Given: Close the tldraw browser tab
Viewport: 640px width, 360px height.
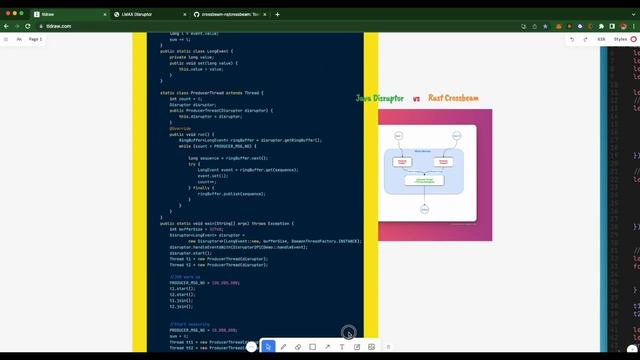Looking at the screenshot, I should pos(105,14).
